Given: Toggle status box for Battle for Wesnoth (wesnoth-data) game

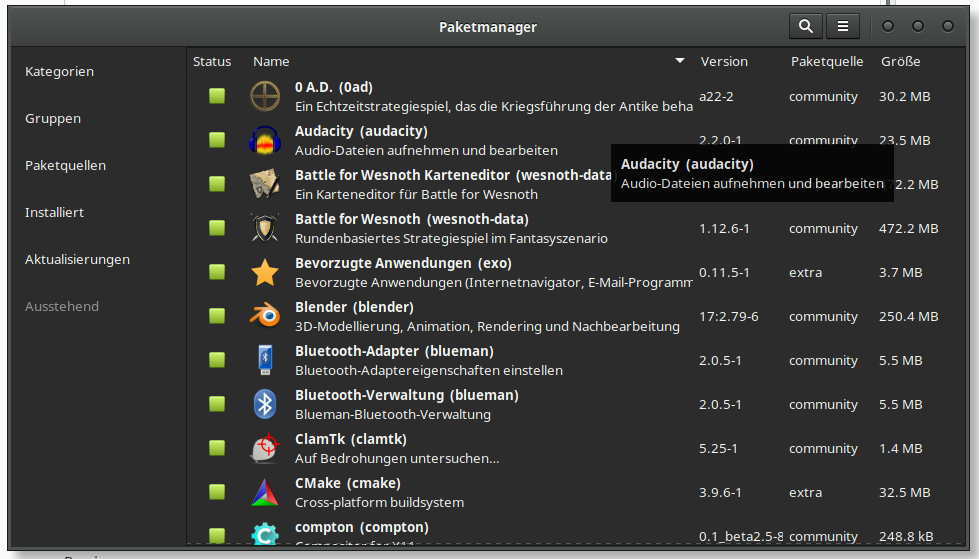Looking at the screenshot, I should [x=217, y=228].
